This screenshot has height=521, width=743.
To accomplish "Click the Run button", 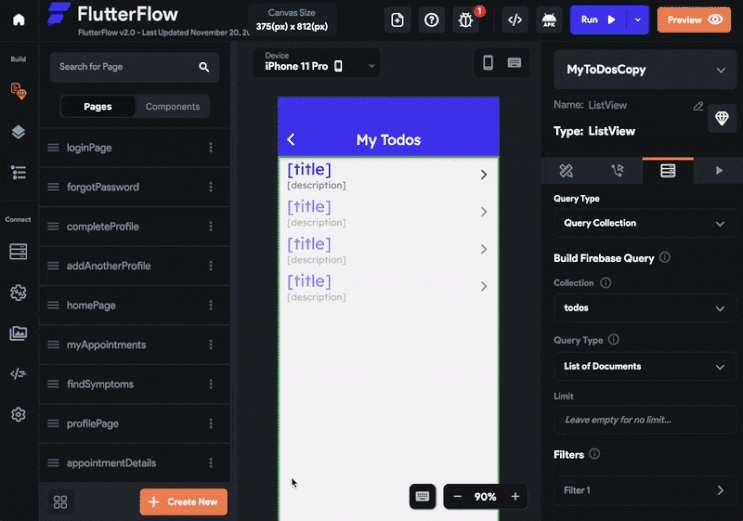I will (x=598, y=20).
